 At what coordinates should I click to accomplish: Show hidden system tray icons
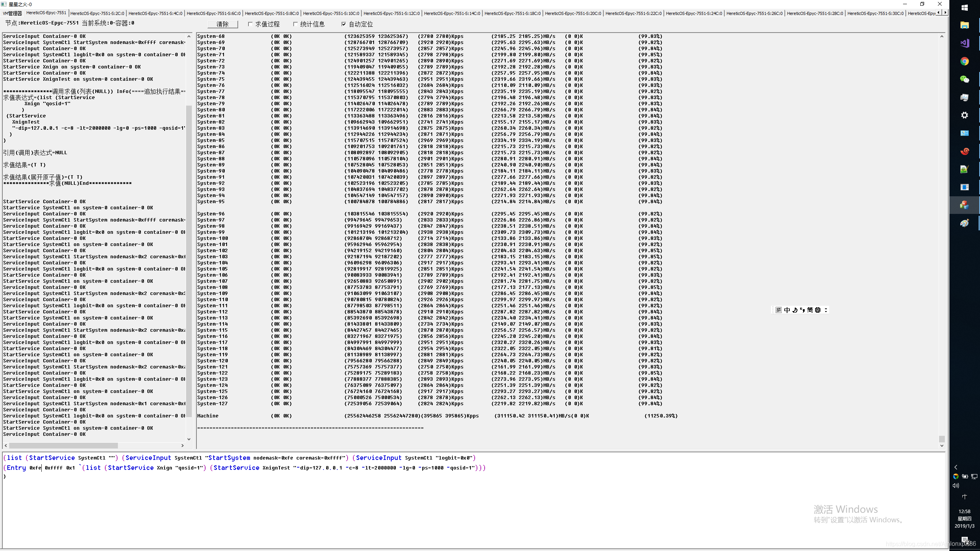click(x=956, y=467)
